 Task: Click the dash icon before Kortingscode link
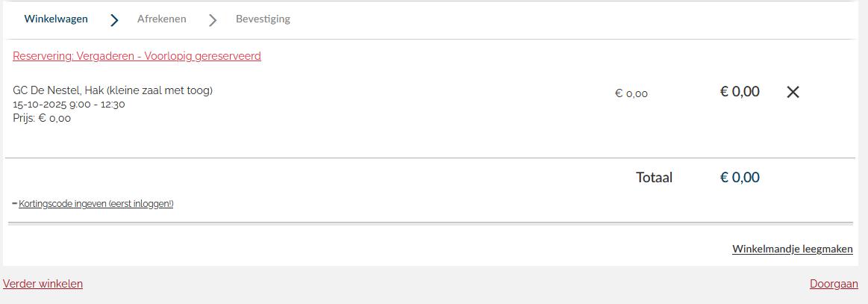(x=15, y=203)
